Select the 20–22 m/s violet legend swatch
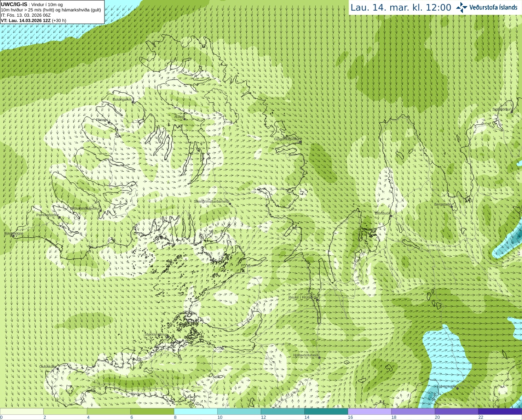The height and width of the screenshot is (420, 522). click(x=457, y=411)
